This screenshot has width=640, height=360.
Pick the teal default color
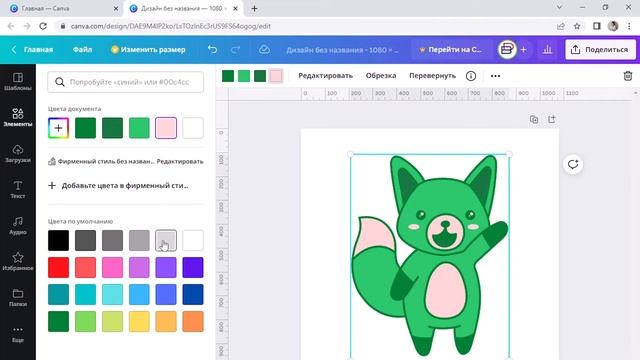tap(58, 294)
